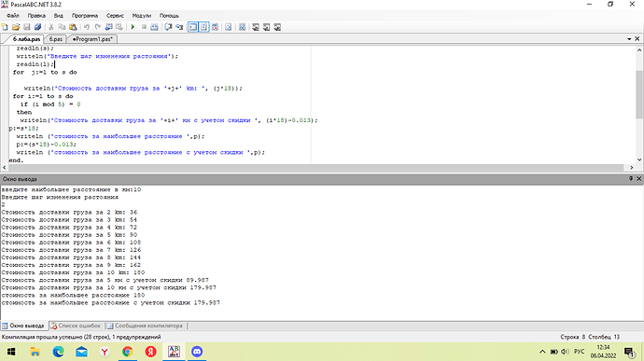This screenshot has height=361, width=644.
Task: Open the Модули menu
Action: [x=142, y=16]
